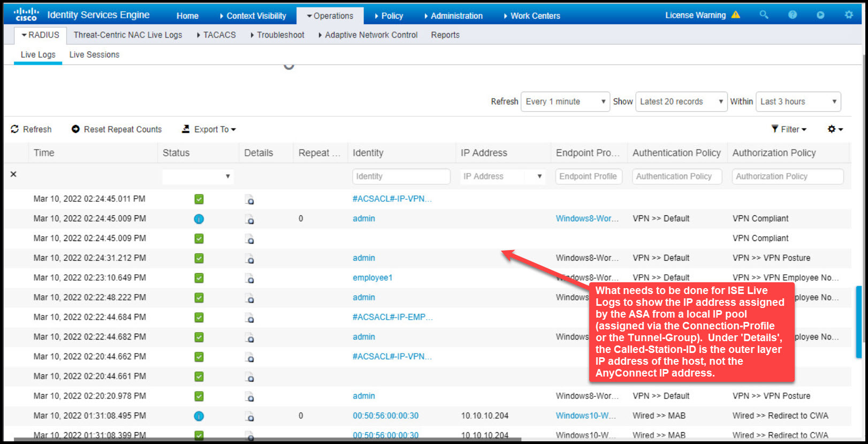This screenshot has width=868, height=444.
Task: Select the Live Logs tab
Action: pyautogui.click(x=38, y=55)
